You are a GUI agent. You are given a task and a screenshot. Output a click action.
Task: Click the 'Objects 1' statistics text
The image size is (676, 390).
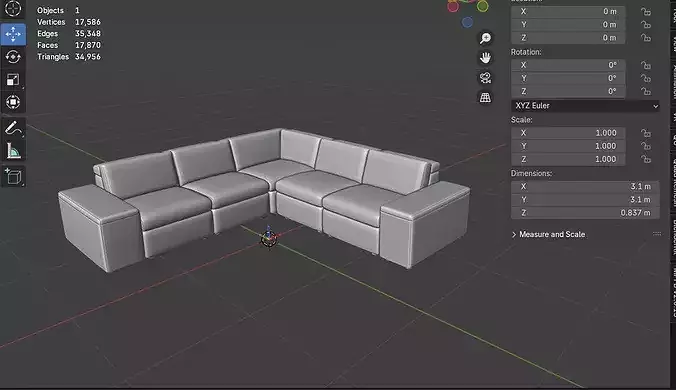(58, 10)
